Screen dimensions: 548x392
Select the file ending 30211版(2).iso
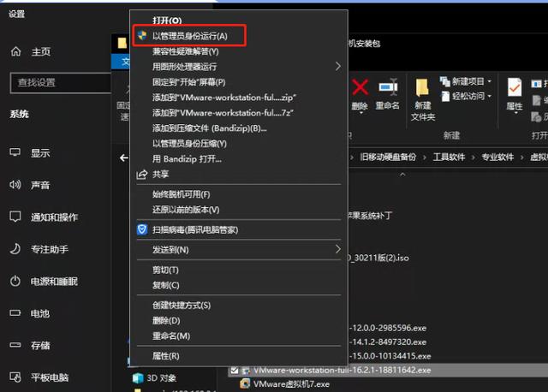(378, 258)
